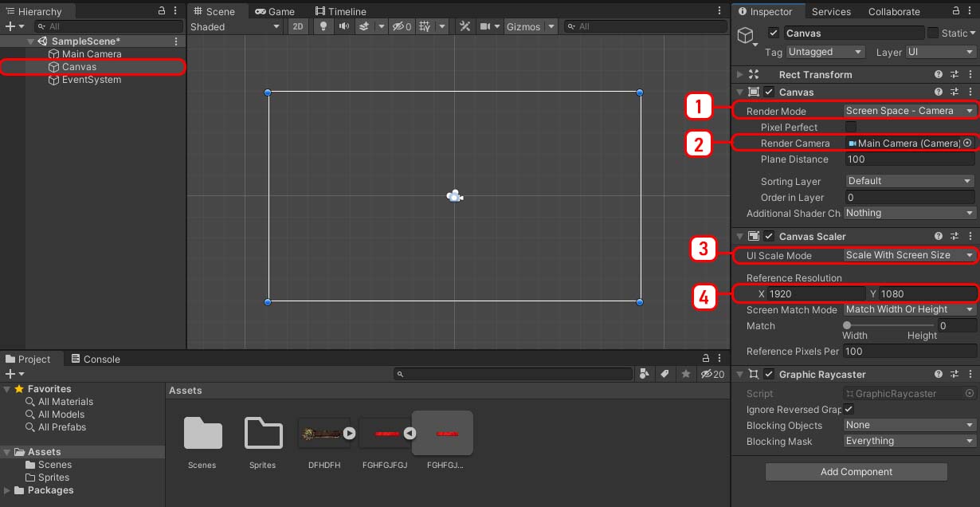Image resolution: width=980 pixels, height=507 pixels.
Task: Uncheck Ignore Reversed Graphics checkbox
Action: pyautogui.click(x=849, y=409)
